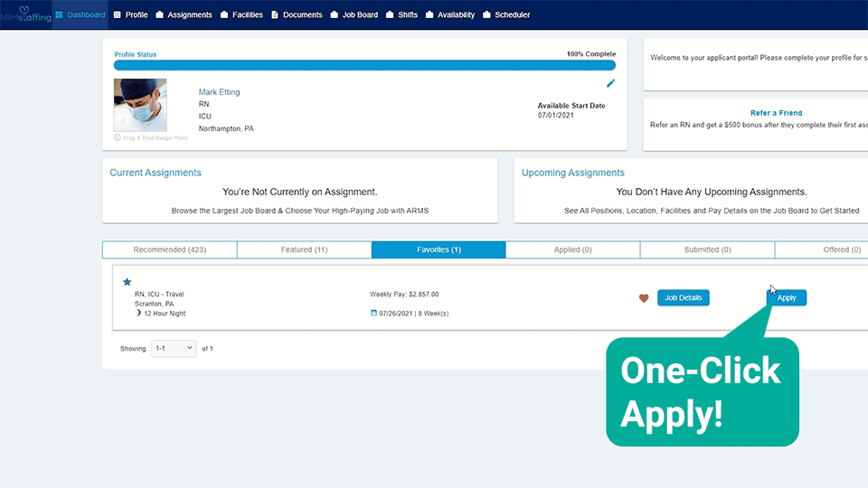Click the info icon by Drag & Drop Badge Photo
Image resolution: width=868 pixels, height=488 pixels.
pos(118,137)
